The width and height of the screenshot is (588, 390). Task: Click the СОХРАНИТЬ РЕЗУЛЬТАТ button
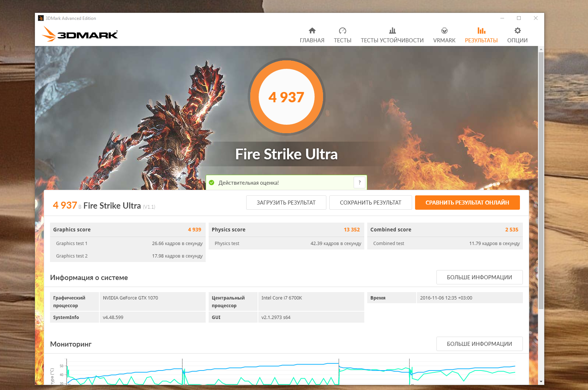(x=371, y=202)
